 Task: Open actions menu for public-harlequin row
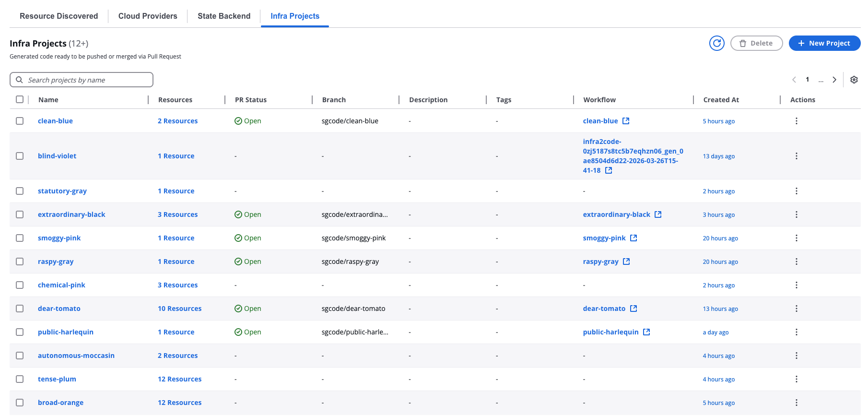796,332
